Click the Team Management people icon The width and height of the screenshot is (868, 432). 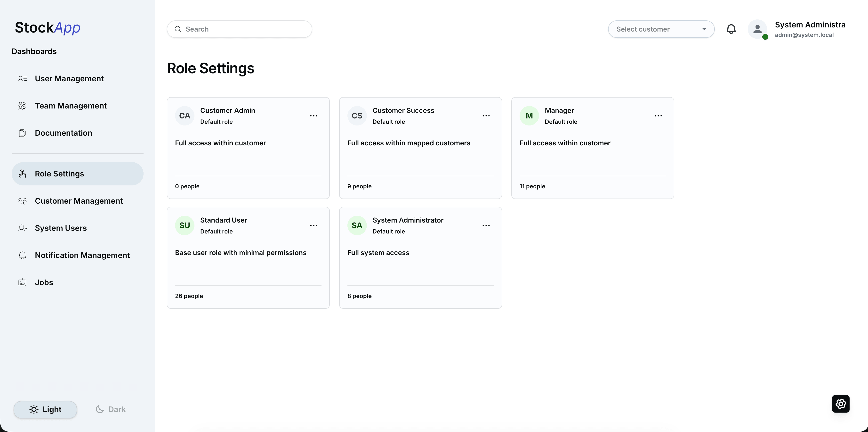tap(22, 106)
